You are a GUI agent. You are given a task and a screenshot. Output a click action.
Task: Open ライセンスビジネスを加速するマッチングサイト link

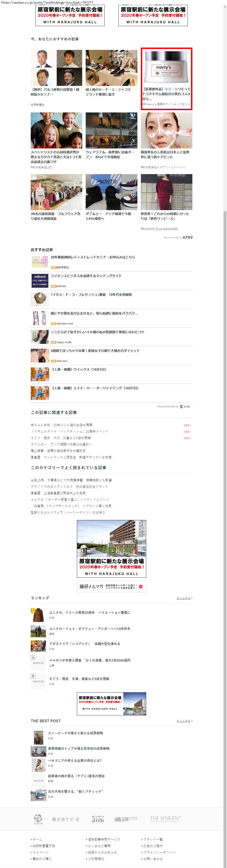(86, 276)
